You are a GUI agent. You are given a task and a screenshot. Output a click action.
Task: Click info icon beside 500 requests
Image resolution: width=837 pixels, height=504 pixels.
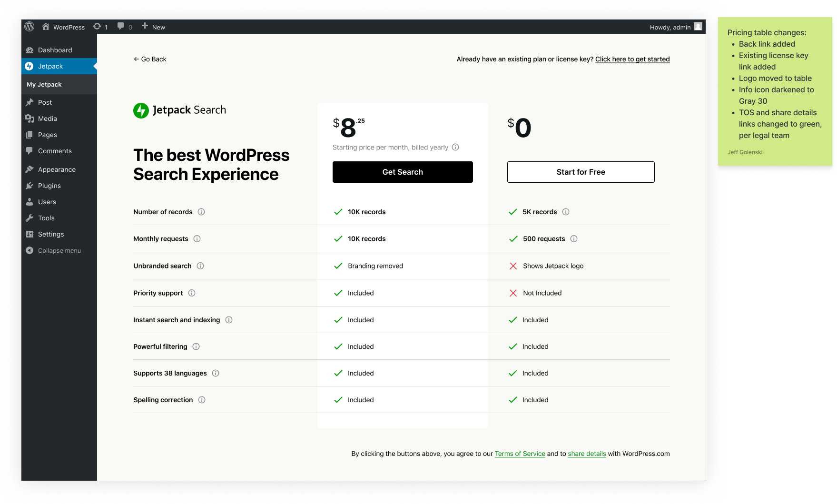(574, 238)
